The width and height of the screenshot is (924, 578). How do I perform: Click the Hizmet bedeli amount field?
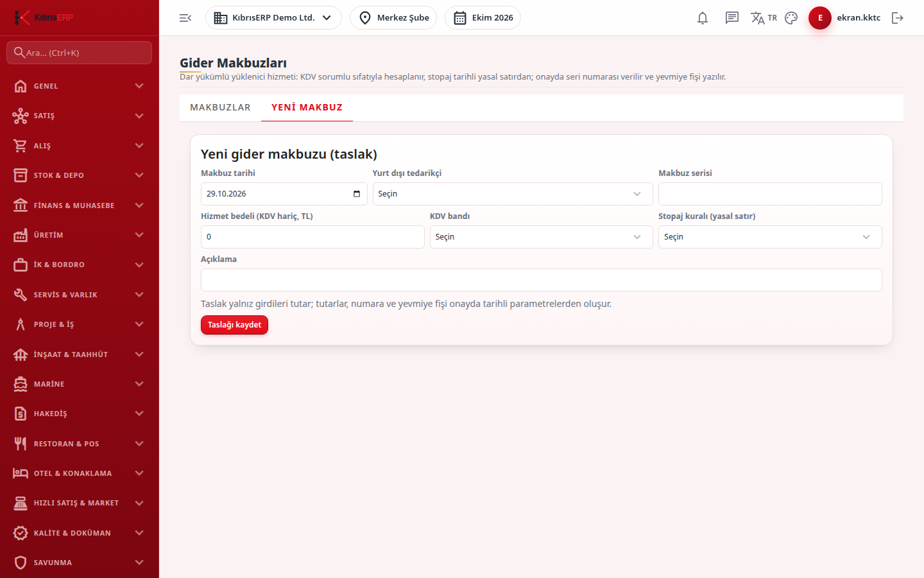312,237
